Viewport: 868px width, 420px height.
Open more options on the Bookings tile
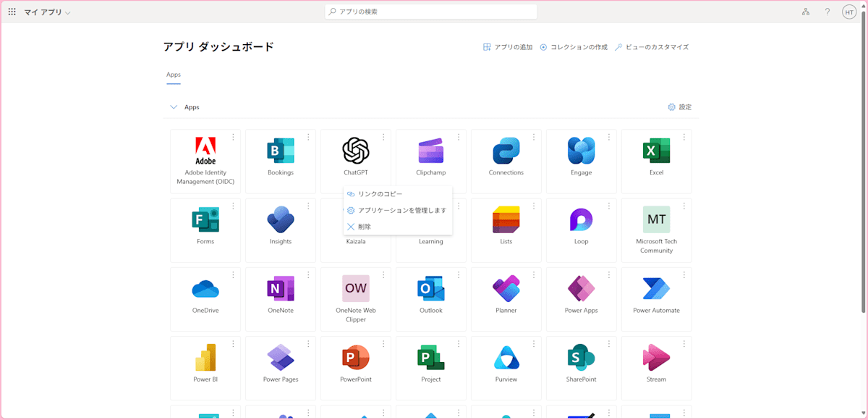(308, 137)
